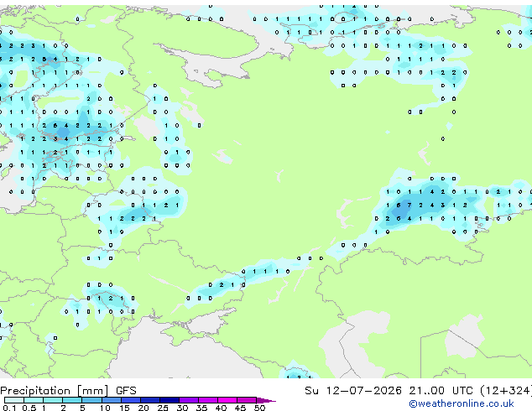
Task: Click the '21..00 UTC' time text
Action: 441,391
